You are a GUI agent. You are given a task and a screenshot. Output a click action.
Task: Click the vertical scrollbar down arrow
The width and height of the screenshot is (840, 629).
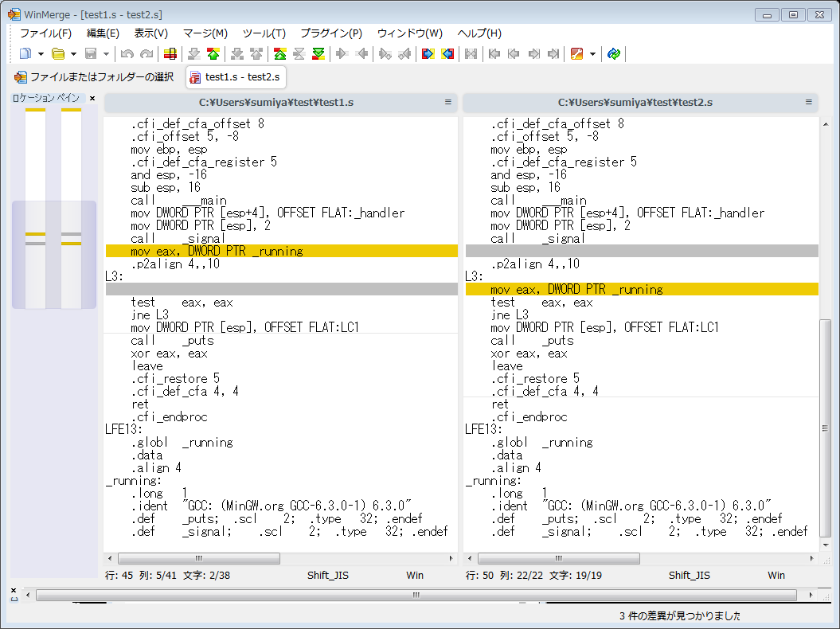coord(826,545)
